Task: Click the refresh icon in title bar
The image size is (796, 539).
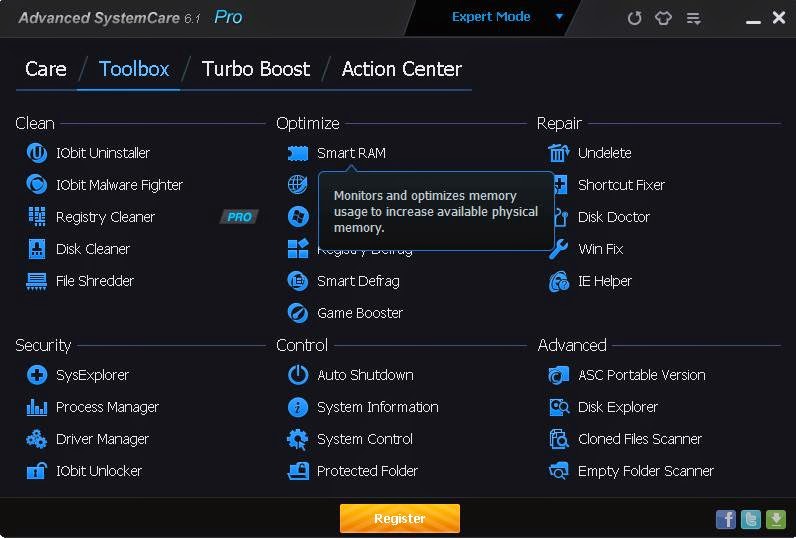Action: [x=634, y=19]
